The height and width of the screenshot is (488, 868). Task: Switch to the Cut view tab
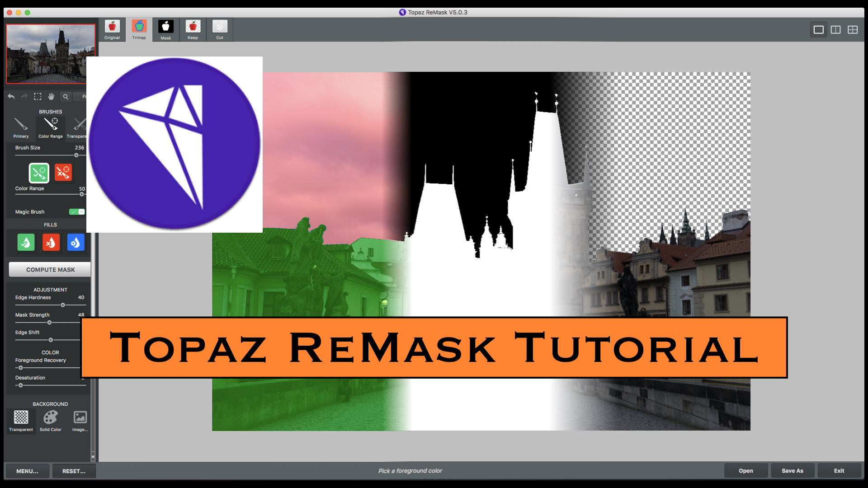[x=220, y=30]
